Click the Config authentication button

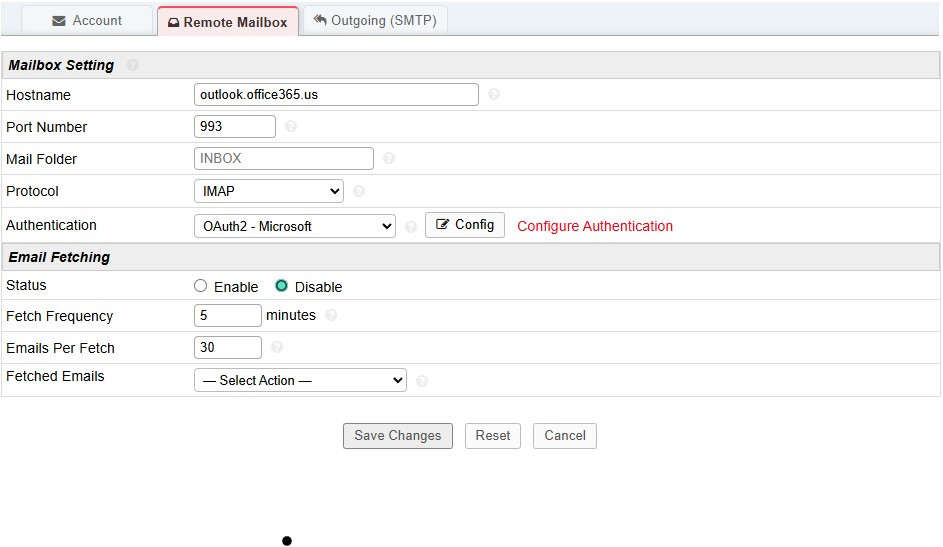tap(465, 225)
